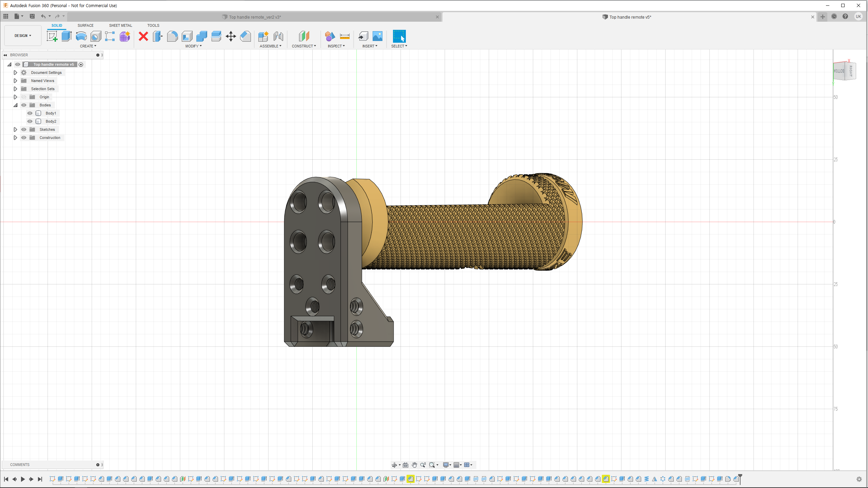
Task: Activate the Move/Copy tool
Action: 231,36
